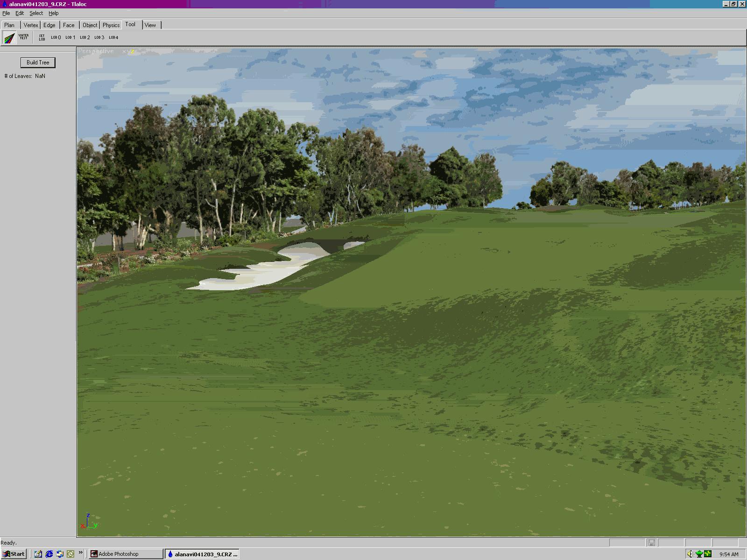
Task: Switch to the Vertex tab
Action: [x=31, y=25]
